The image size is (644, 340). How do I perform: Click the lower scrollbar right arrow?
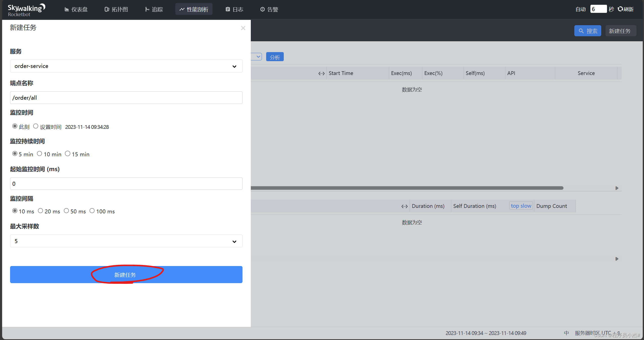tap(617, 259)
